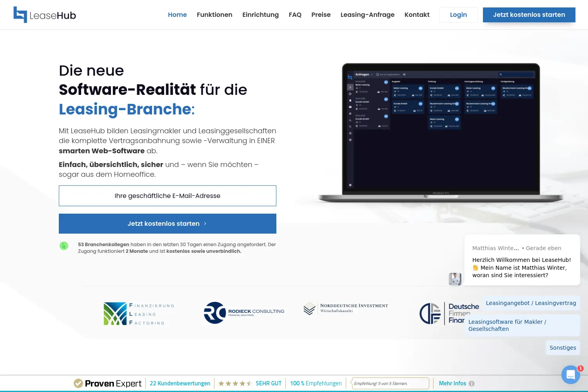Click the Login button
The height and width of the screenshot is (392, 588).
459,15
